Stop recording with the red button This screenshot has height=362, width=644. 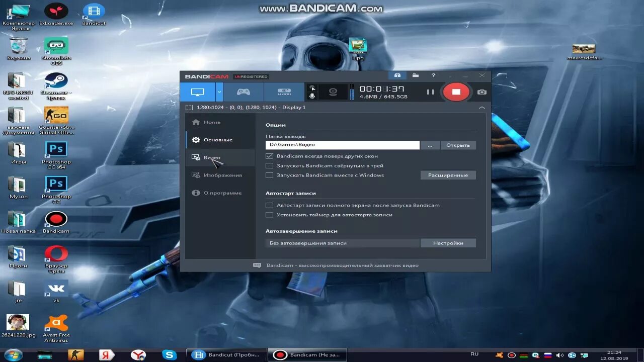coord(456,92)
